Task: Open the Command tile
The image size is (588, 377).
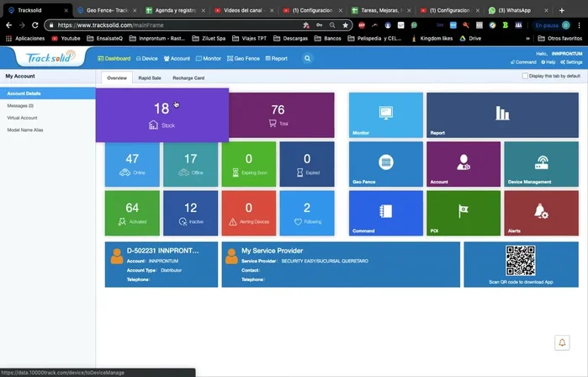Action: click(386, 213)
